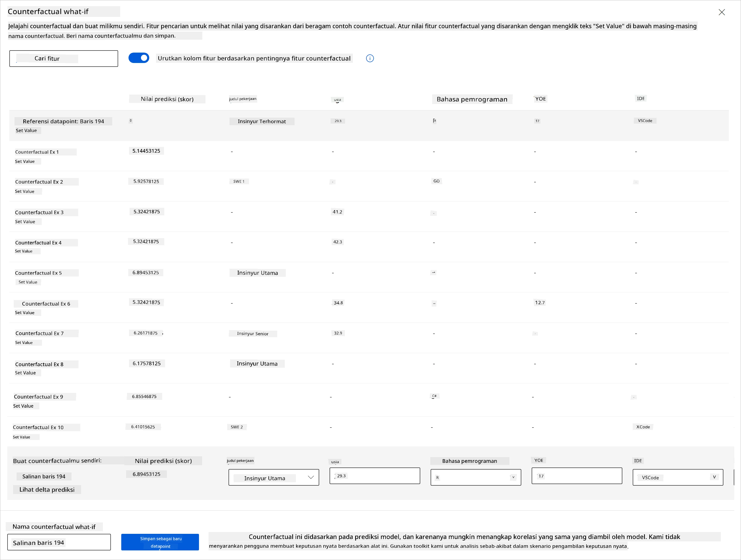Click the counterfactual name field Salinan baris 194
The height and width of the screenshot is (560, 741).
(59, 542)
